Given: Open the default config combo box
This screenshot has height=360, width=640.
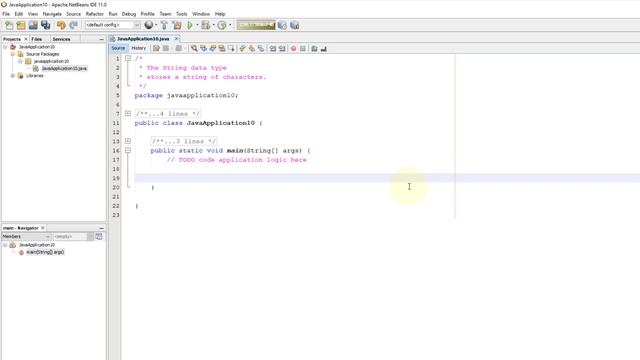Looking at the screenshot, I should coord(113,25).
